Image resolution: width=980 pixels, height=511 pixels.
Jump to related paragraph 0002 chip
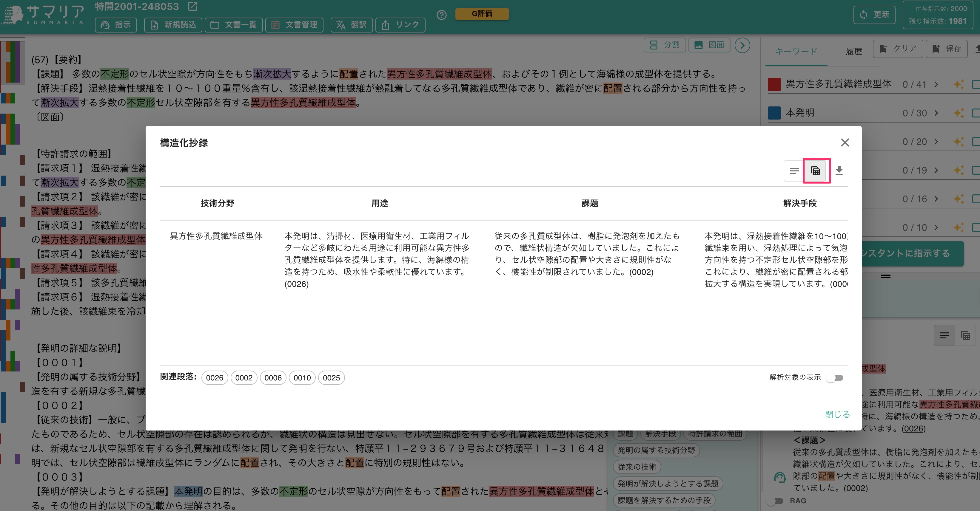(x=244, y=377)
